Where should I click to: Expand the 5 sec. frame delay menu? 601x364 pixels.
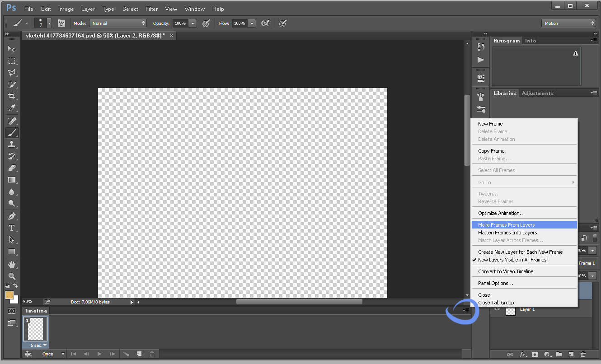tap(39, 345)
